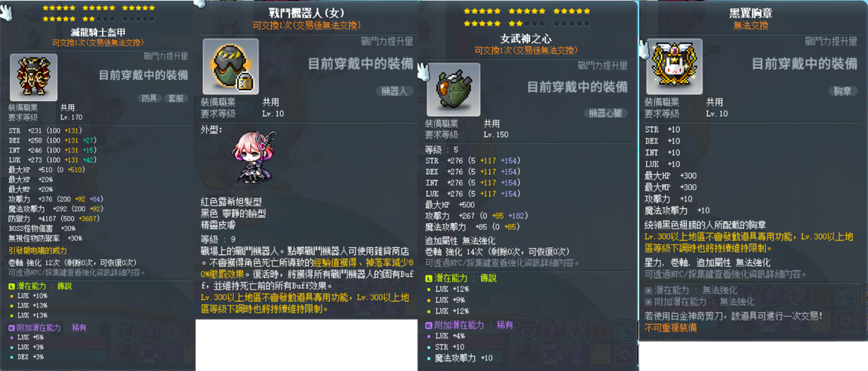868x371 pixels.
Task: Click the 防具 category tag
Action: [149, 99]
